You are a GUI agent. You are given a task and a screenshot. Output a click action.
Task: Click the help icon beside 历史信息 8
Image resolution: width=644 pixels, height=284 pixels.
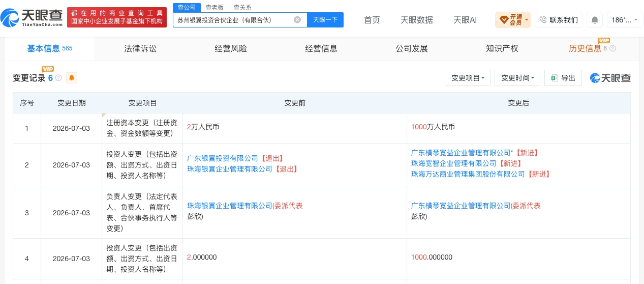pos(612,48)
